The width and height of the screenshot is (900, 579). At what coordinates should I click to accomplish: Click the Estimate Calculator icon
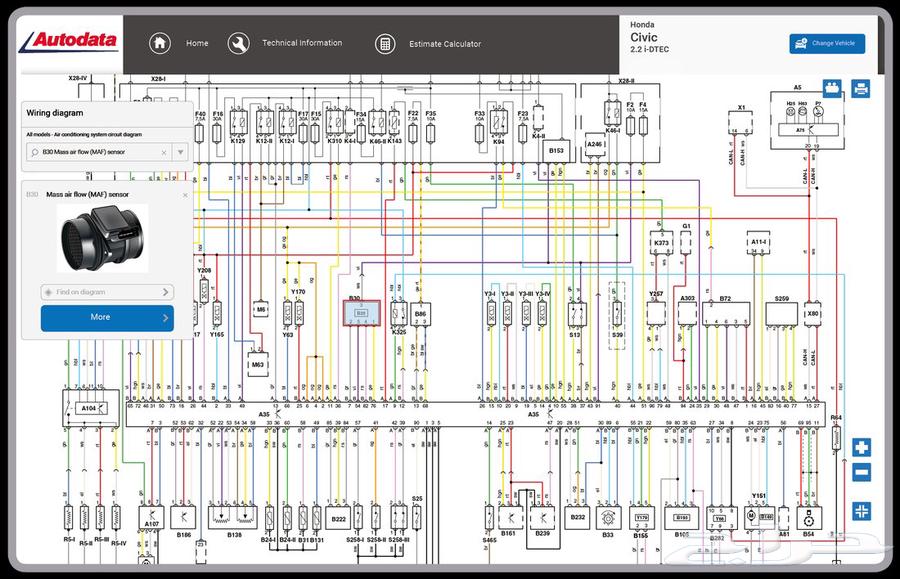384,44
